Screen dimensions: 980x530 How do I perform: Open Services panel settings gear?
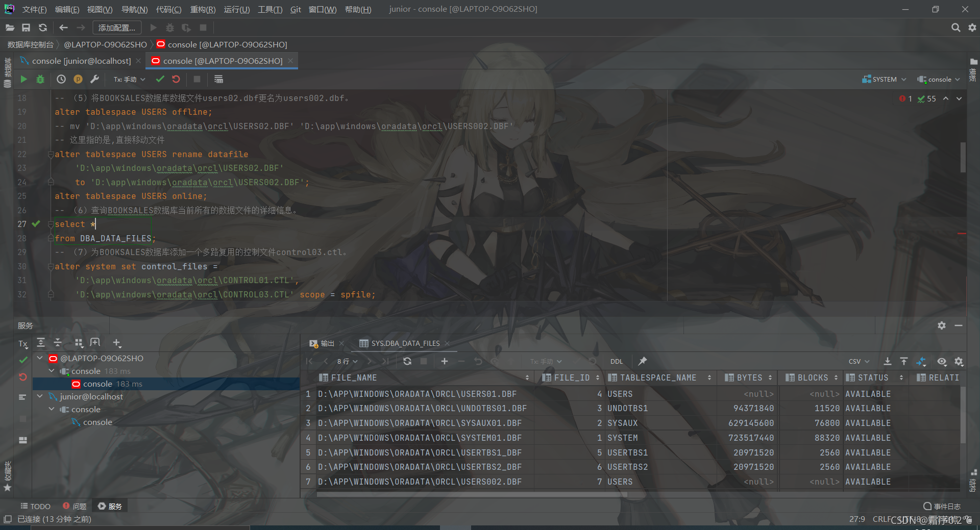(x=942, y=325)
